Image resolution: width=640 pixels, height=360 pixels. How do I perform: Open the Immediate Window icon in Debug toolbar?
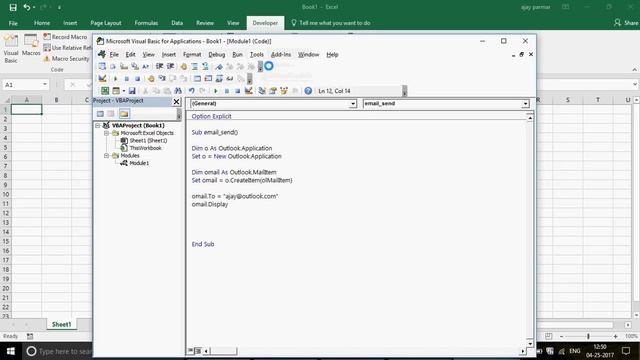tap(208, 78)
